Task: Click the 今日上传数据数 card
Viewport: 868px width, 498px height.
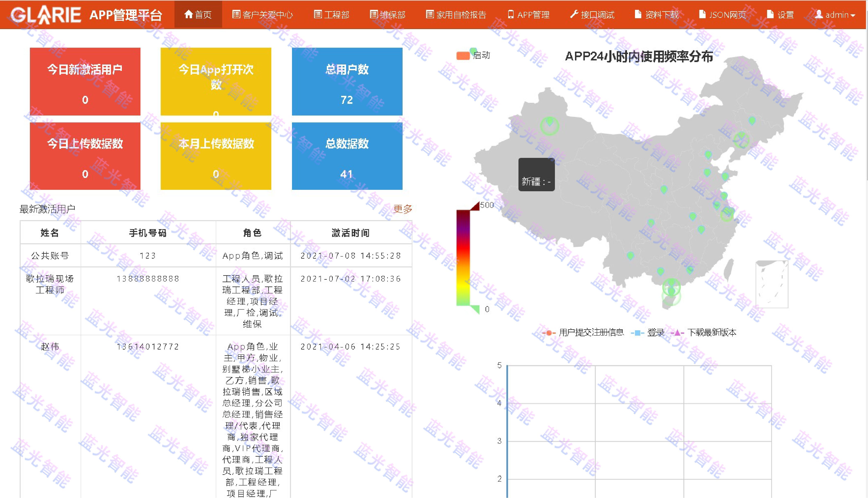Action: pyautogui.click(x=85, y=156)
